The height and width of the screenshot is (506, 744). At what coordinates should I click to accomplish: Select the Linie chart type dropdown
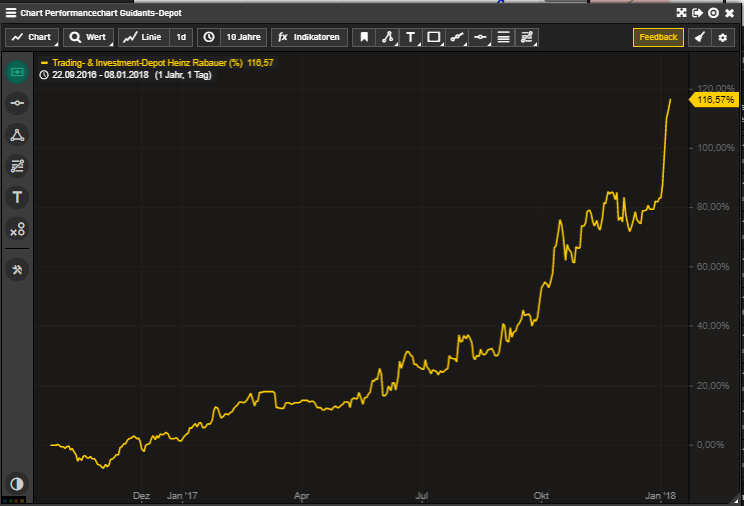click(143, 37)
